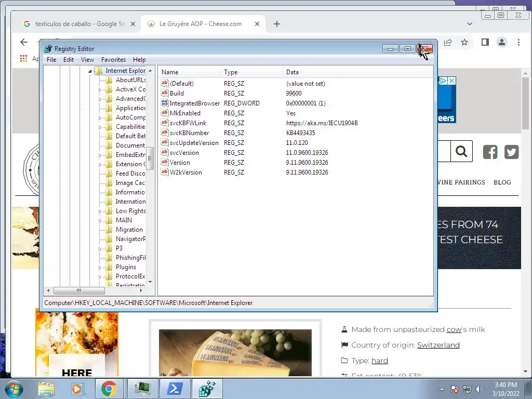Expand the EmbedExtn key node
The image size is (532, 399).
coord(100,155)
